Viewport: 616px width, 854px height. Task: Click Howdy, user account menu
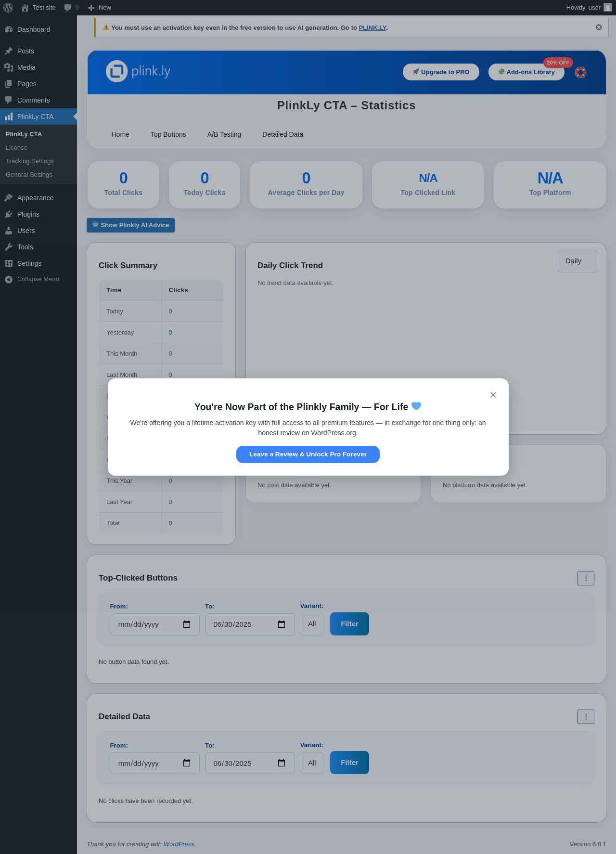pos(589,8)
